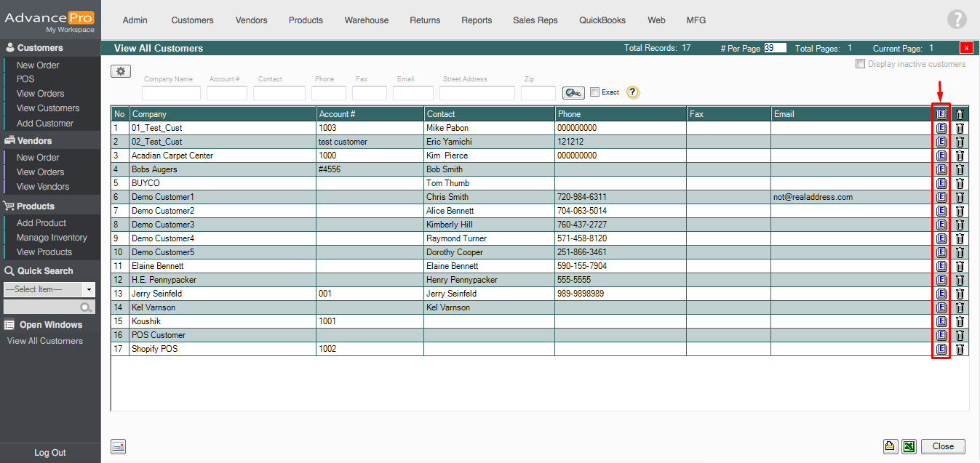Open the QuickBooks menu
The width and height of the screenshot is (980, 463).
click(602, 20)
